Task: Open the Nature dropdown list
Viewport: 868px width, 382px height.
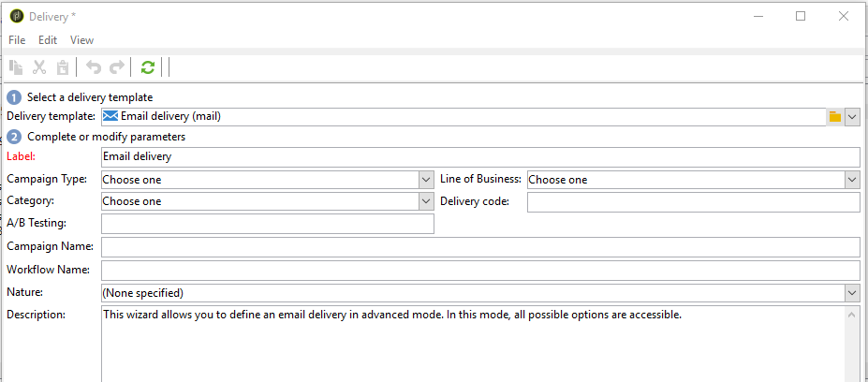Action: [852, 293]
